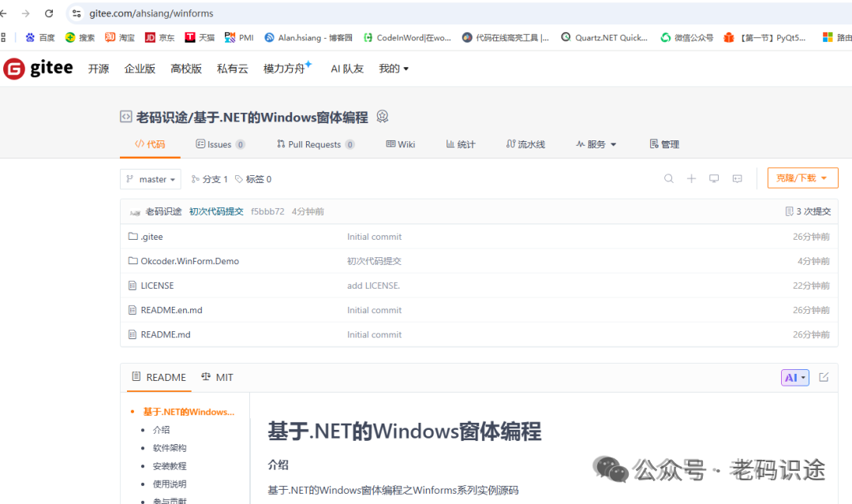The image size is (852, 504).
Task: Open the Wiki tab
Action: pos(401,144)
